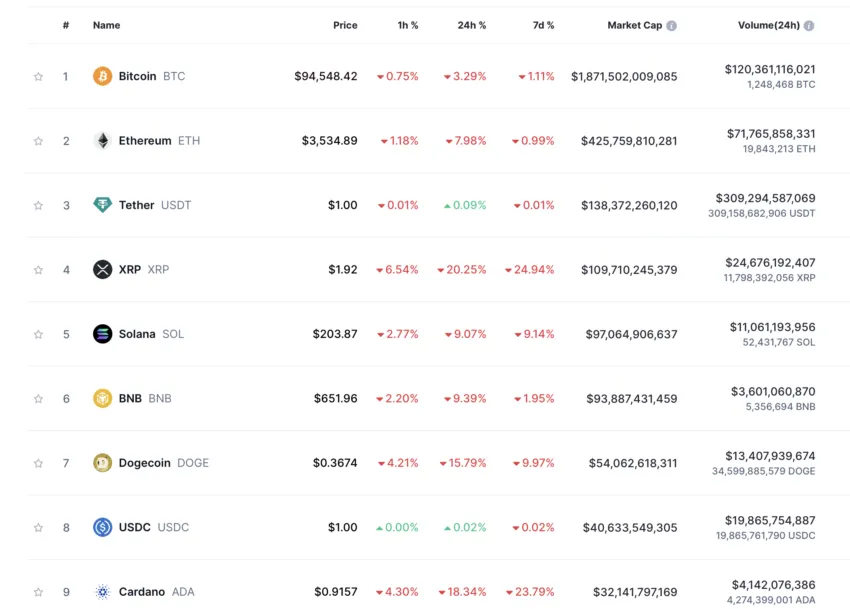Click the Solana logo icon
Screen dimensions: 850x609
point(102,334)
